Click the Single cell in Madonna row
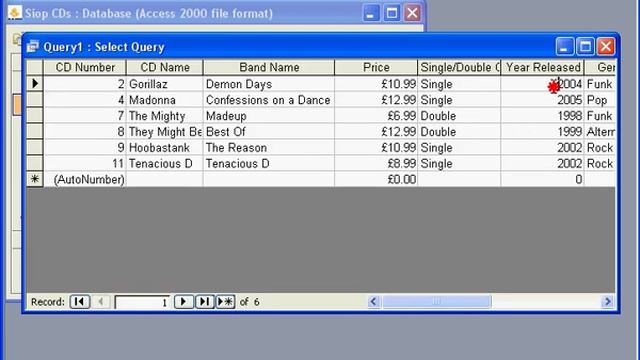Viewport: 640px width, 360px height. pyautogui.click(x=460, y=100)
